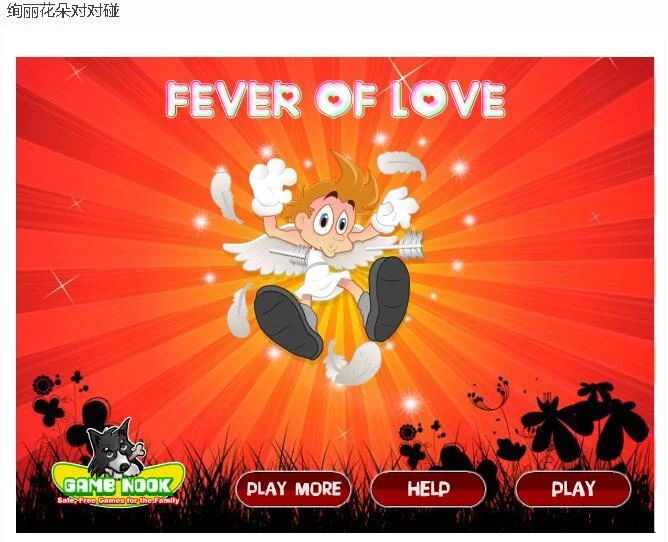Click the PLAY button
Viewport: 668px width, 542px height.
[x=573, y=489]
